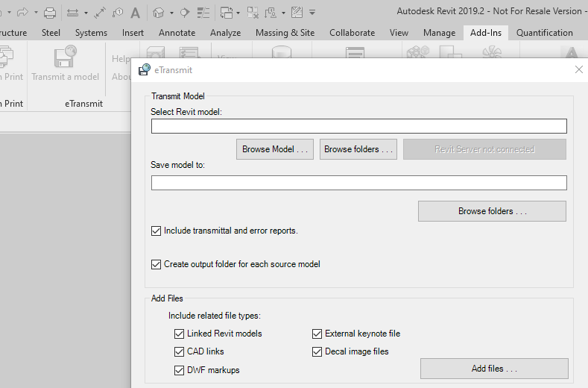
Task: Click the Transmit Model group label
Action: point(178,96)
